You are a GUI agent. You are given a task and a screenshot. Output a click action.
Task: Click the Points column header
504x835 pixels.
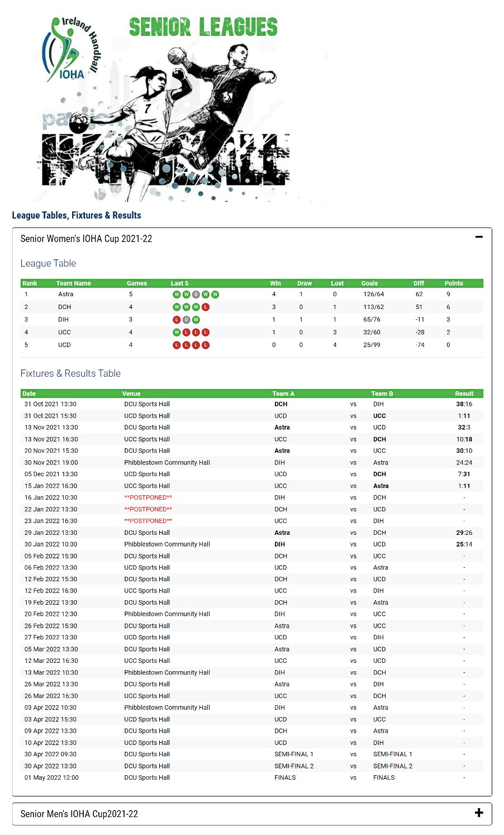pos(454,283)
